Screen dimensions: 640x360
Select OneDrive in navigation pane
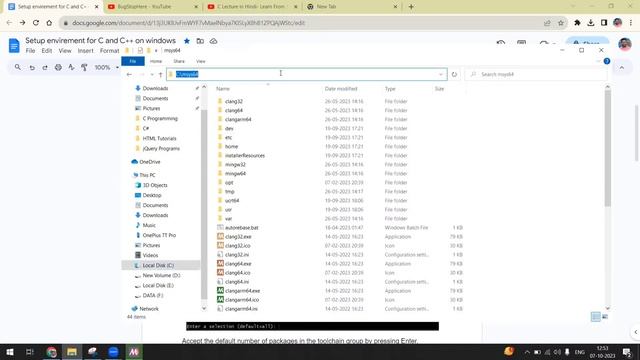[149, 162]
